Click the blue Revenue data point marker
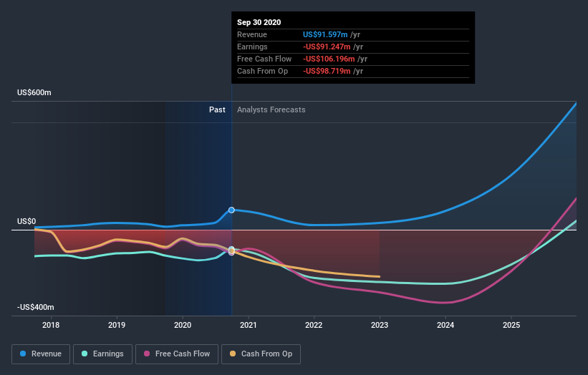 click(x=231, y=210)
